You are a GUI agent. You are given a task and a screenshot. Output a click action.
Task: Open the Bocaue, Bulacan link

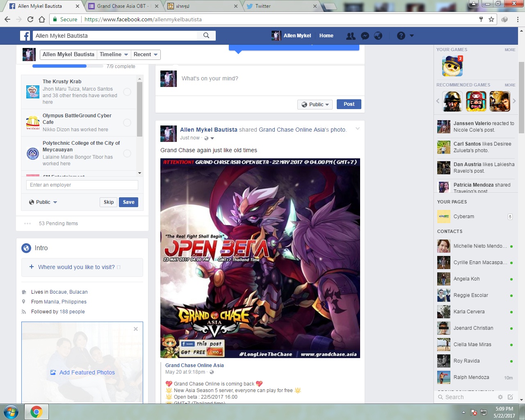point(68,292)
